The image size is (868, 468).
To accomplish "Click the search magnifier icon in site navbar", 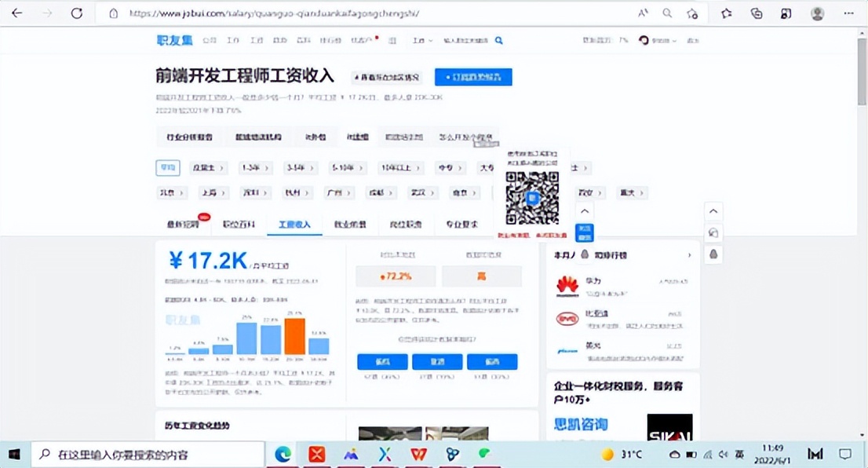I will coord(499,39).
